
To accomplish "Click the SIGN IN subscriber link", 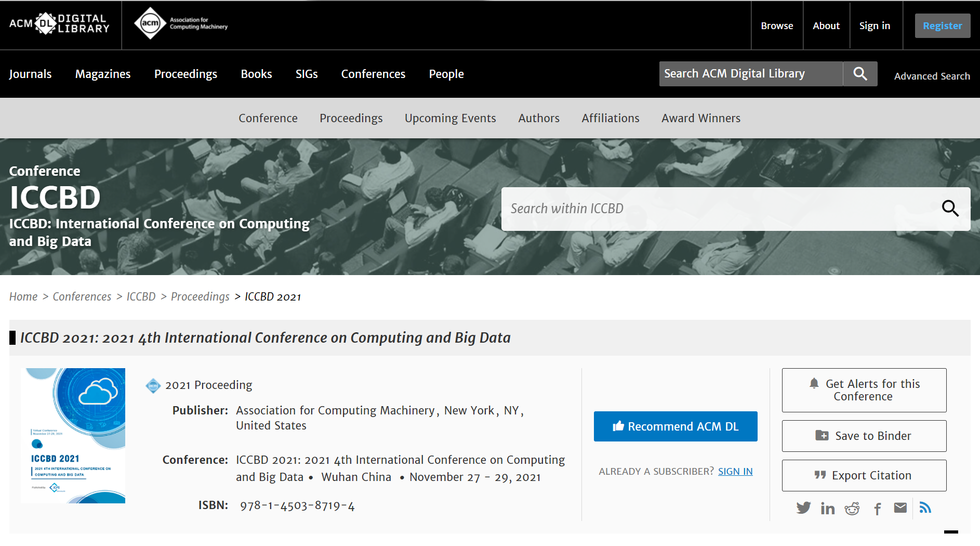I will [735, 471].
